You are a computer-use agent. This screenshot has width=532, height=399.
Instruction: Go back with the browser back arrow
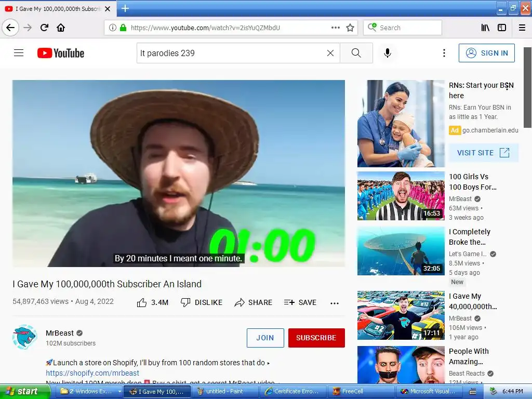[10, 28]
